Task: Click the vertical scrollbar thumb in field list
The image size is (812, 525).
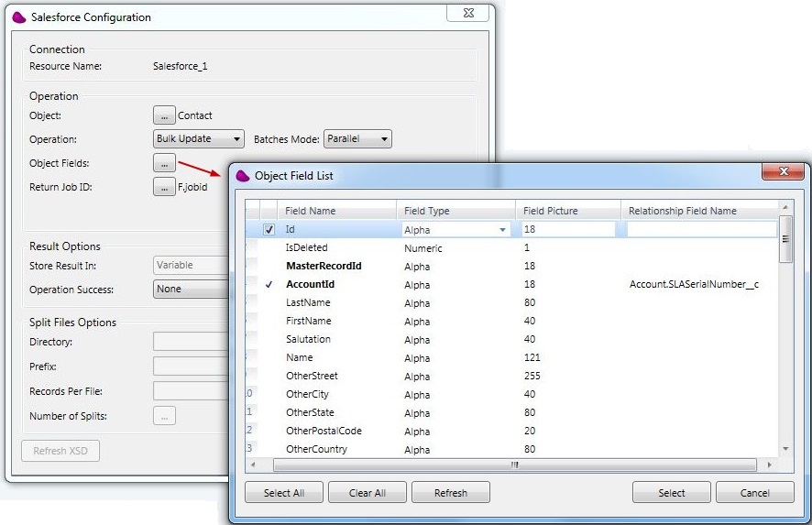Action: coord(785,239)
